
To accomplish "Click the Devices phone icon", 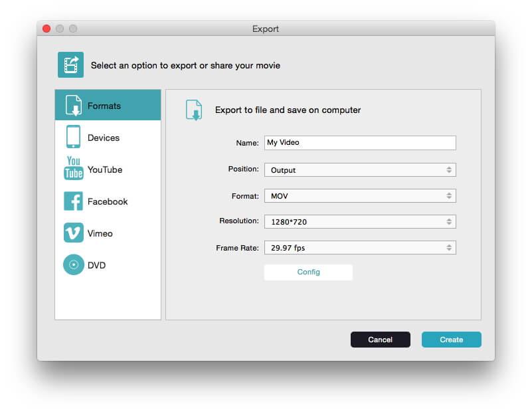I will [x=73, y=137].
